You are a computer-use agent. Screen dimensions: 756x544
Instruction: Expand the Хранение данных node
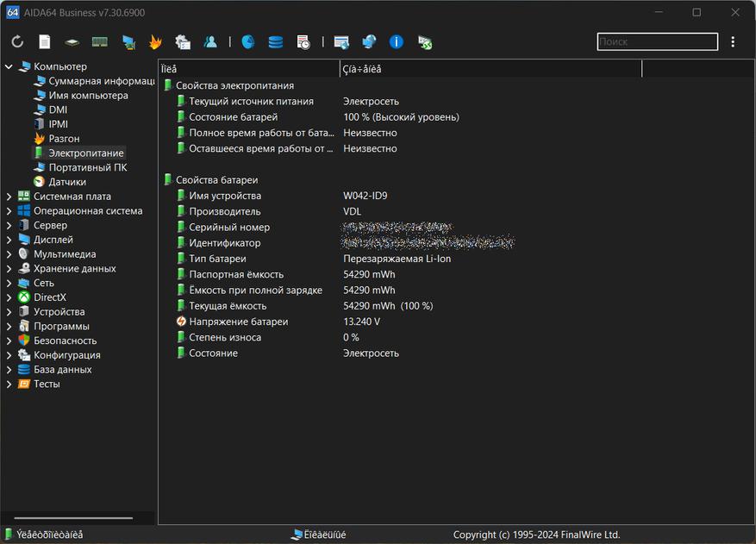tap(9, 269)
